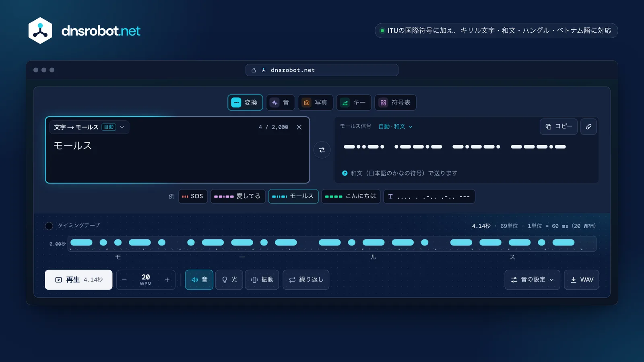644x362 pixels.
Task: Select the Morse-code example chip starting with T
Action: (x=429, y=196)
